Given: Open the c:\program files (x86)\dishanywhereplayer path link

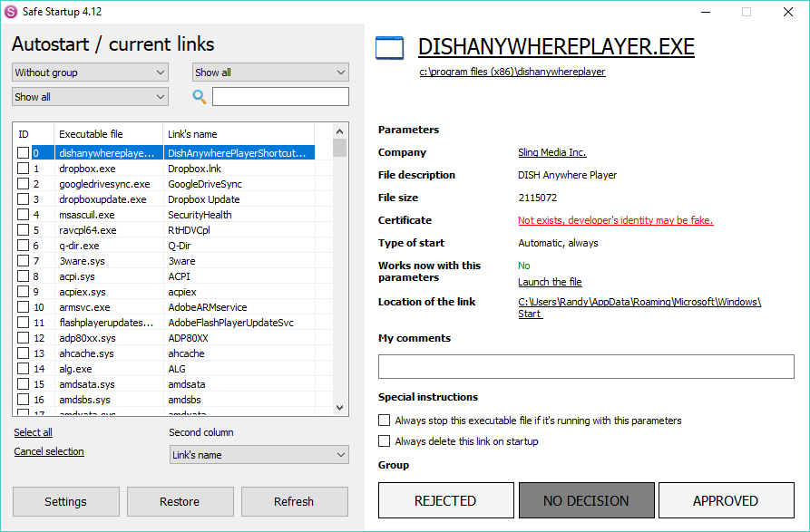Looking at the screenshot, I should [512, 72].
